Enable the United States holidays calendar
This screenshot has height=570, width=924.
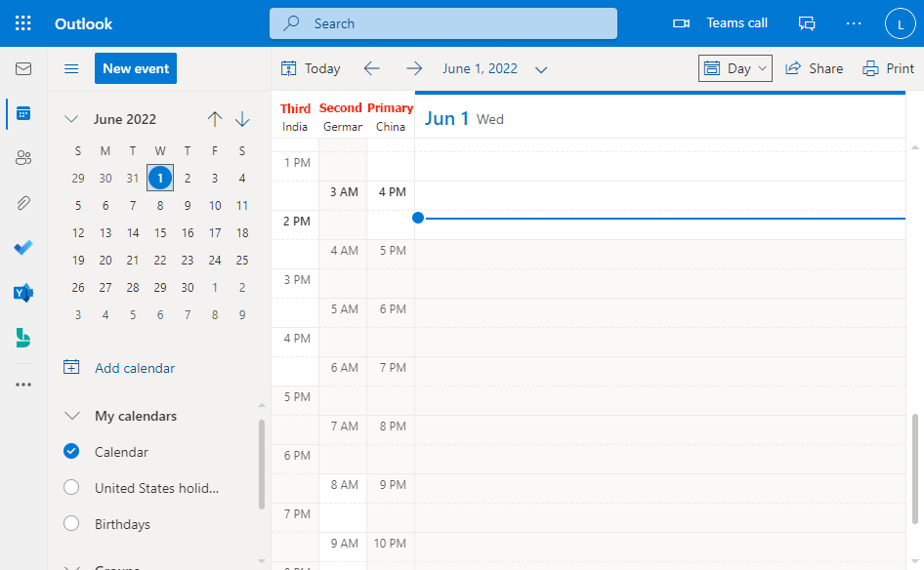71,488
